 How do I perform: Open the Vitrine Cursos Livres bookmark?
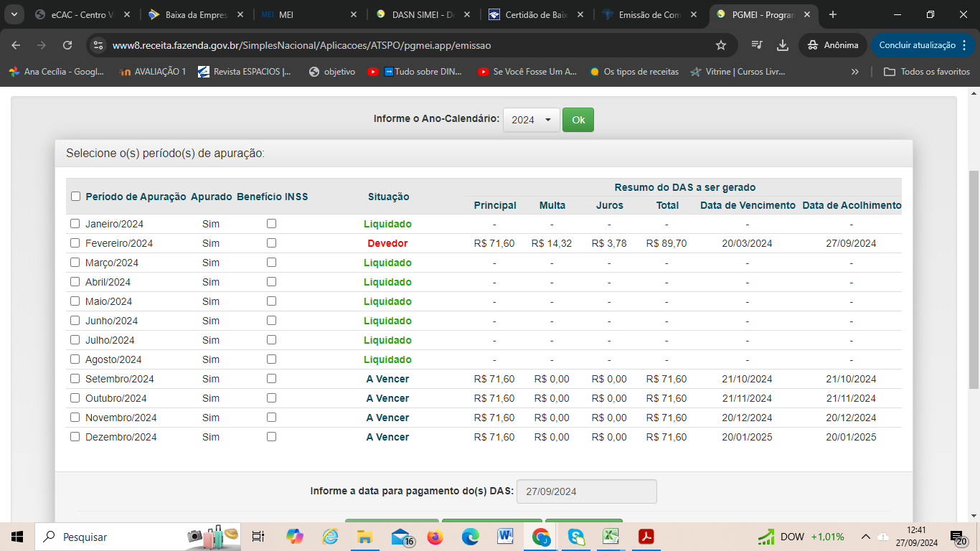[738, 72]
